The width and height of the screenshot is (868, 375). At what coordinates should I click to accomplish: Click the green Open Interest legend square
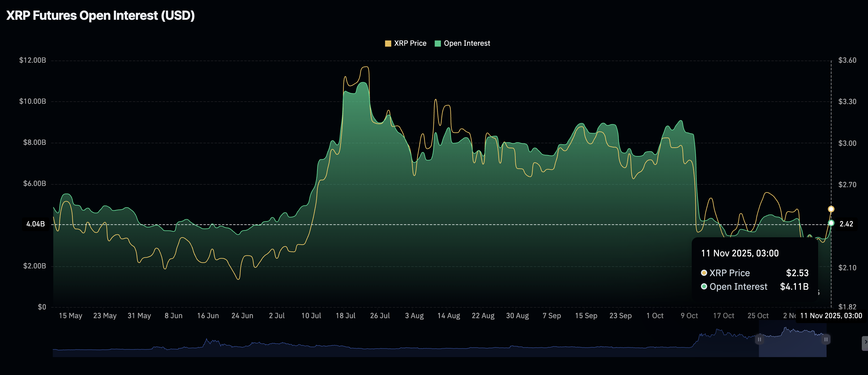(x=438, y=43)
